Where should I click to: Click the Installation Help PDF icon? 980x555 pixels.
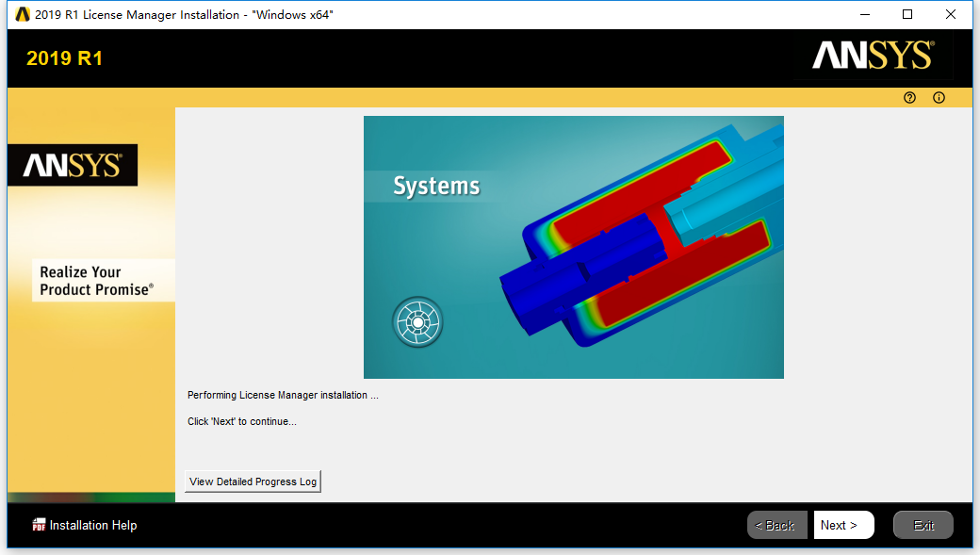(39, 525)
